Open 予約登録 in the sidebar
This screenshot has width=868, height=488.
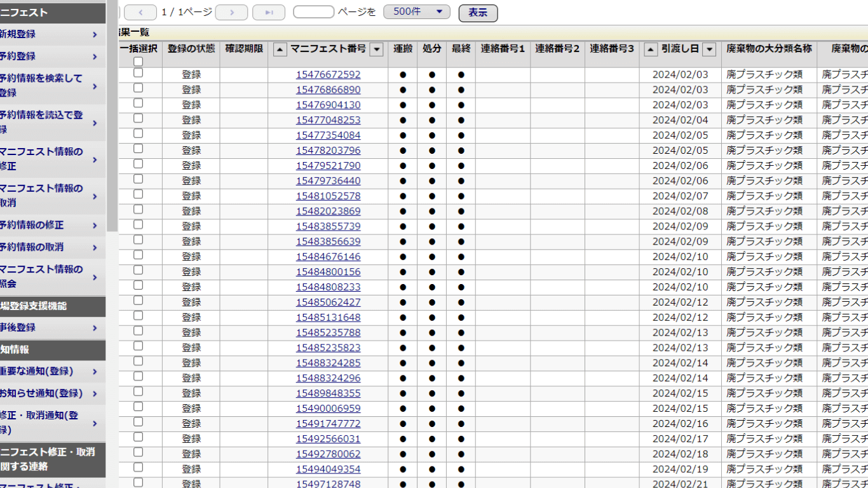pyautogui.click(x=52, y=57)
